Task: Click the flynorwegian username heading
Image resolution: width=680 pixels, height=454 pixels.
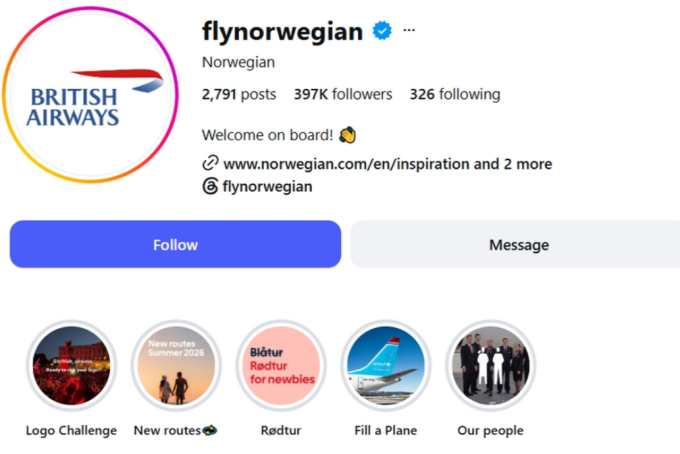Action: click(x=282, y=31)
